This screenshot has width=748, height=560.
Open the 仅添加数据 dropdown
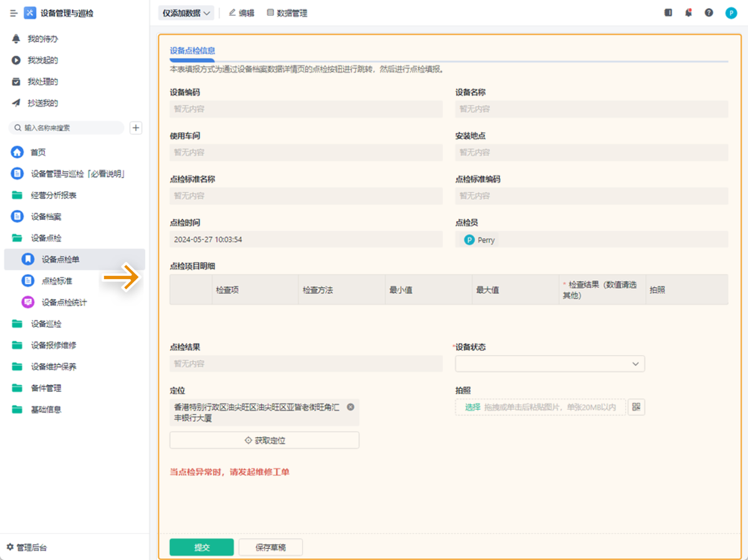tap(186, 13)
